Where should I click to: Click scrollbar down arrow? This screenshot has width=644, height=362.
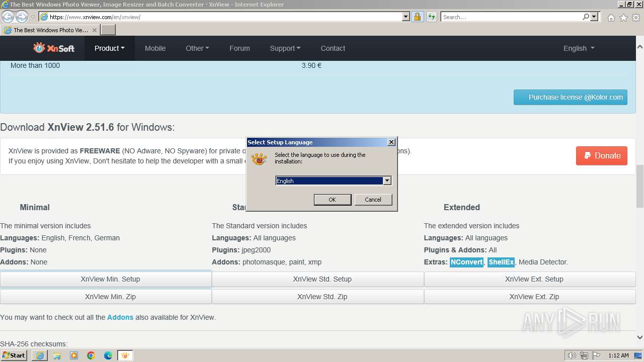tap(640, 337)
